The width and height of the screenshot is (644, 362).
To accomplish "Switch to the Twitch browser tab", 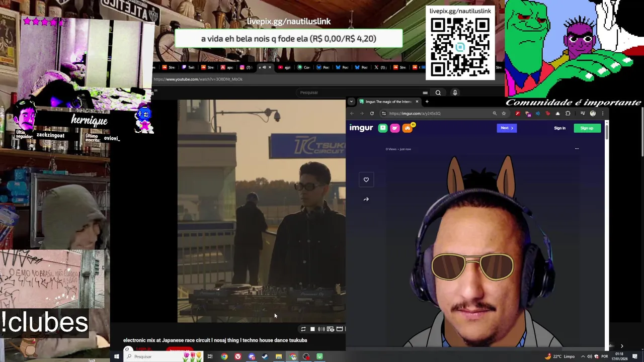I will coord(189,67).
